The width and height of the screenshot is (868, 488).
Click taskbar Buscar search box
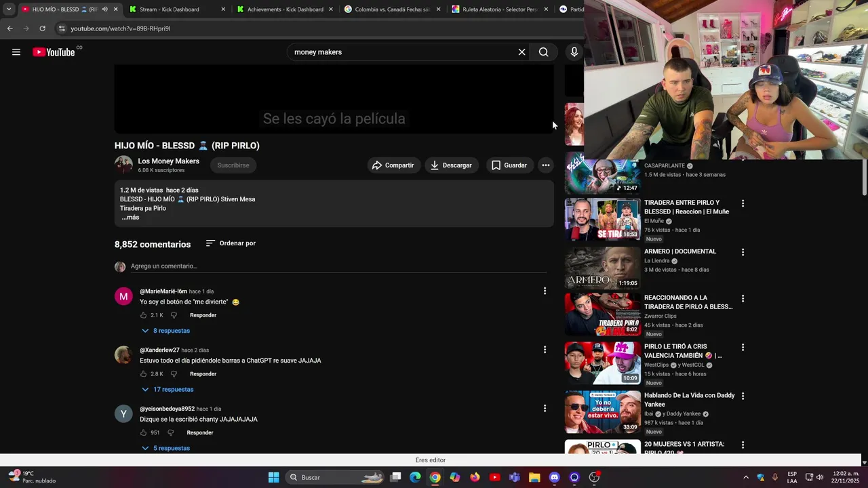337,477
